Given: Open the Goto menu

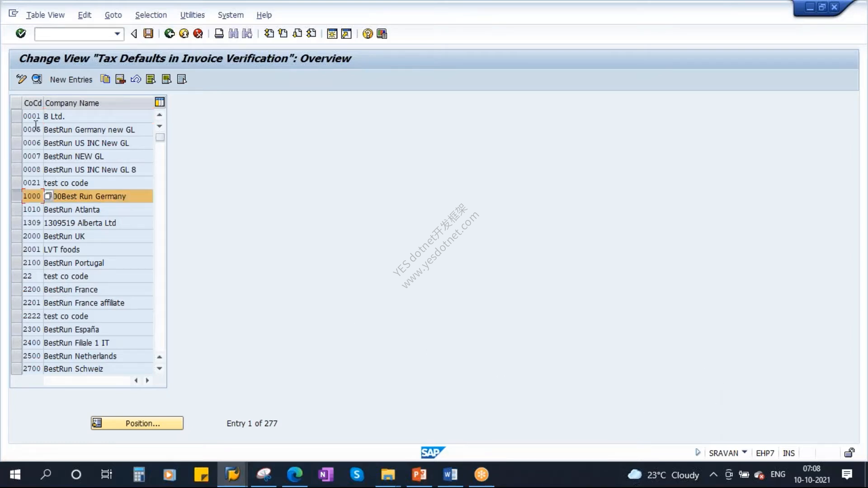Looking at the screenshot, I should click(x=113, y=15).
